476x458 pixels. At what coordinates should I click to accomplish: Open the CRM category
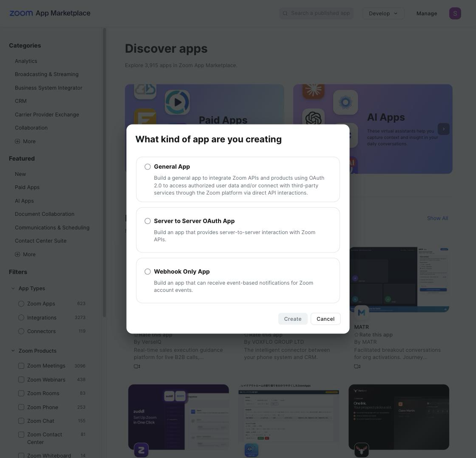click(21, 101)
